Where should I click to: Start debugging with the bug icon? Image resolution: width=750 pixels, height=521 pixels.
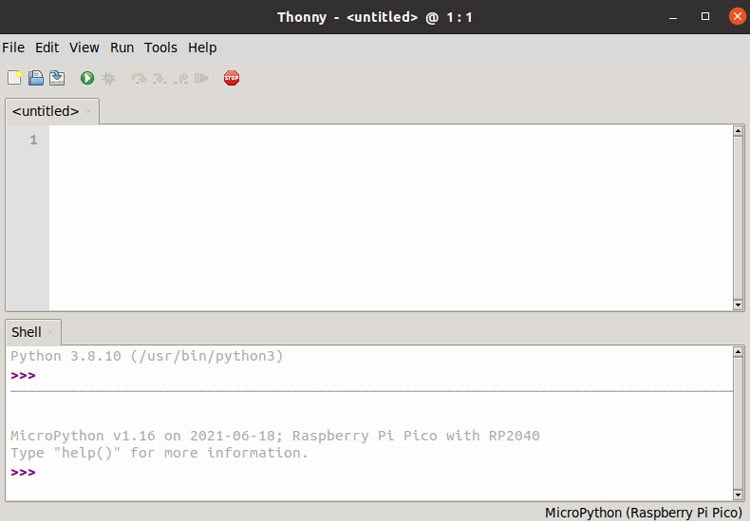(109, 78)
